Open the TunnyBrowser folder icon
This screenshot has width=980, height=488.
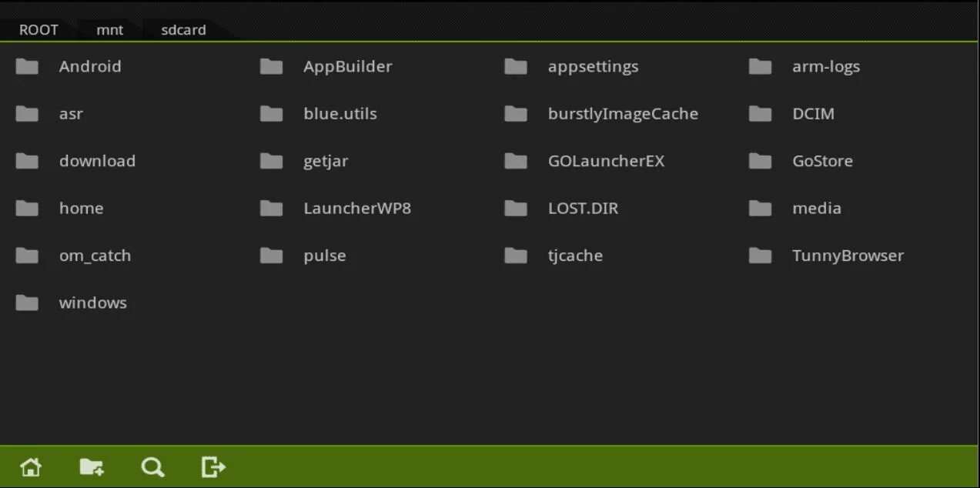760,256
